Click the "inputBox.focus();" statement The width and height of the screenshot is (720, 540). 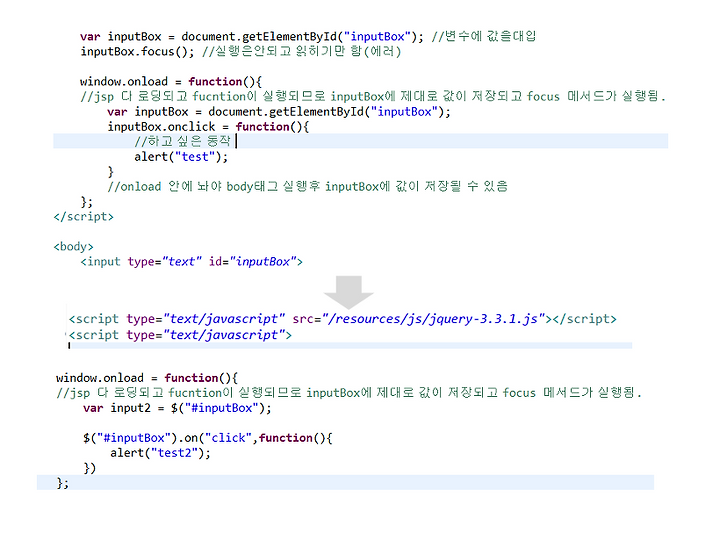coord(137,51)
